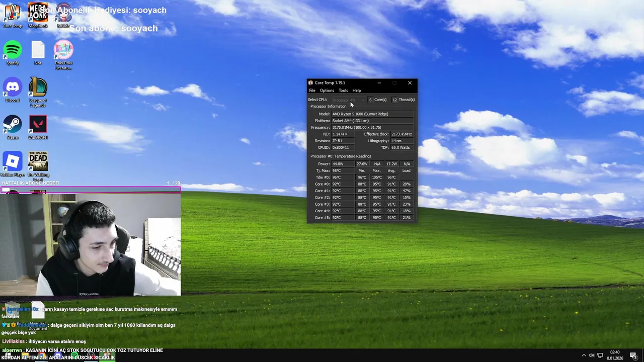Viewport: 644px width, 362px height.
Task: Select the MiSide desktop shortcut
Action: point(63,16)
